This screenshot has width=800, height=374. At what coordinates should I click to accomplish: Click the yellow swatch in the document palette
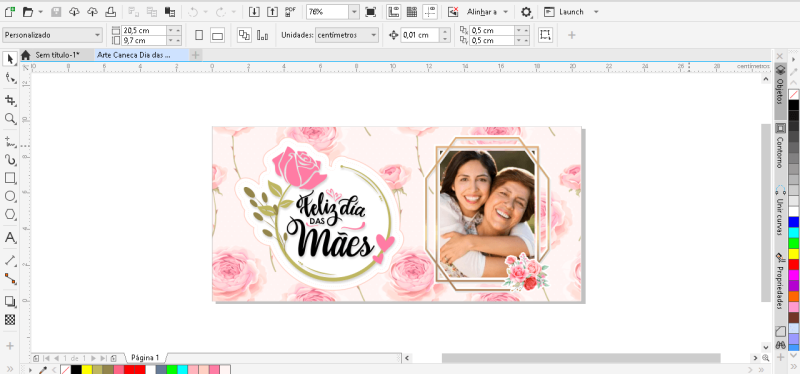[x=87, y=369]
